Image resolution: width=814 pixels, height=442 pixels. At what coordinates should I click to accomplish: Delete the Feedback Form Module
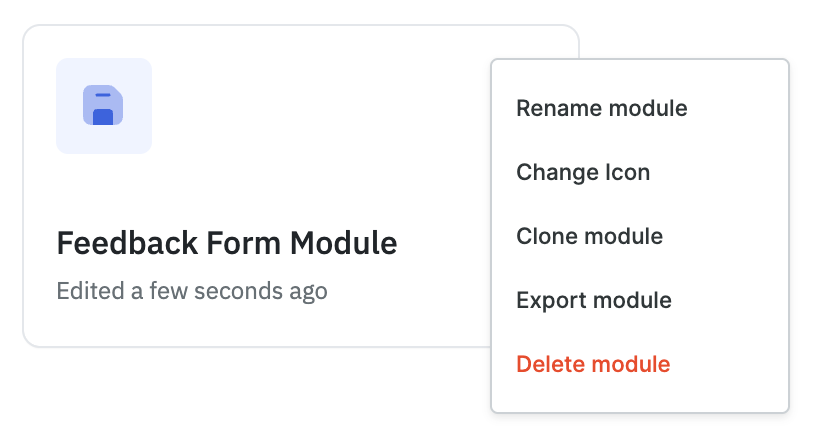[593, 364]
